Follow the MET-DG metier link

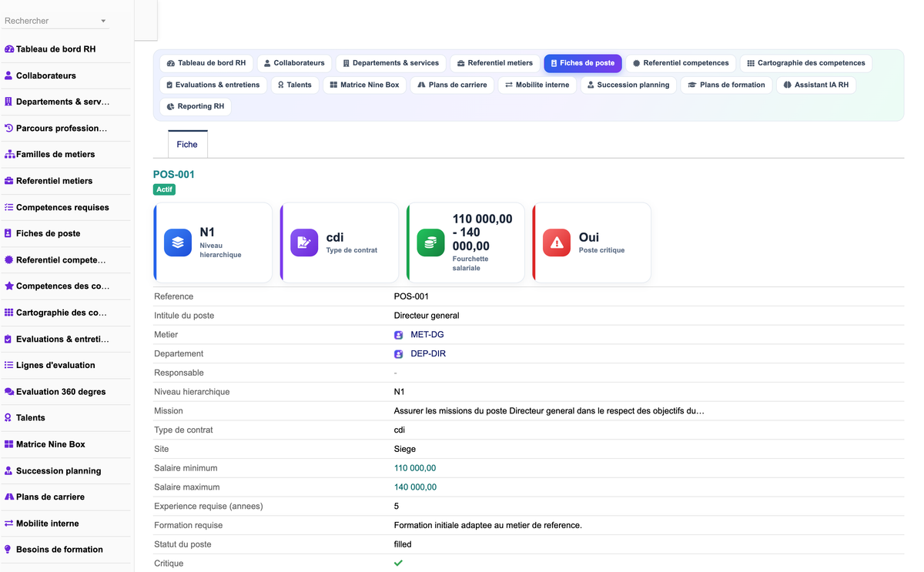[427, 335]
